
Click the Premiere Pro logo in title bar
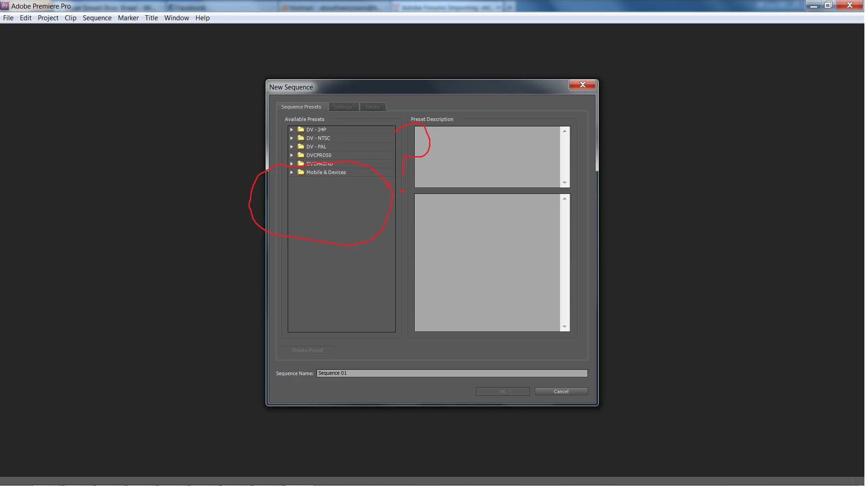[x=5, y=6]
